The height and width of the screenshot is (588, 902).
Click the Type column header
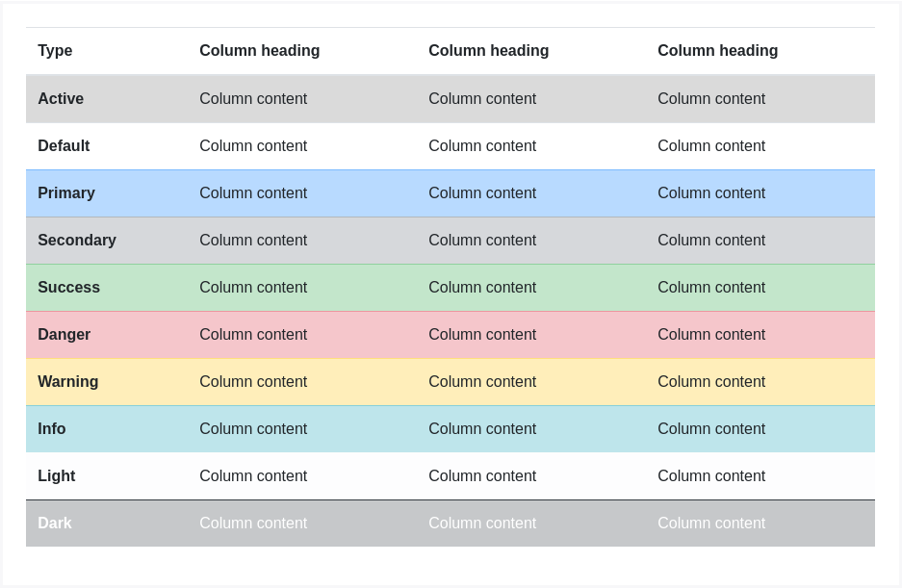point(55,51)
